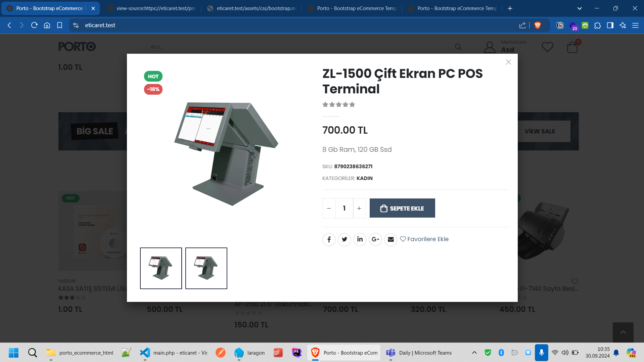Click browser back arrow
The height and width of the screenshot is (362, 644).
pyautogui.click(x=9, y=25)
